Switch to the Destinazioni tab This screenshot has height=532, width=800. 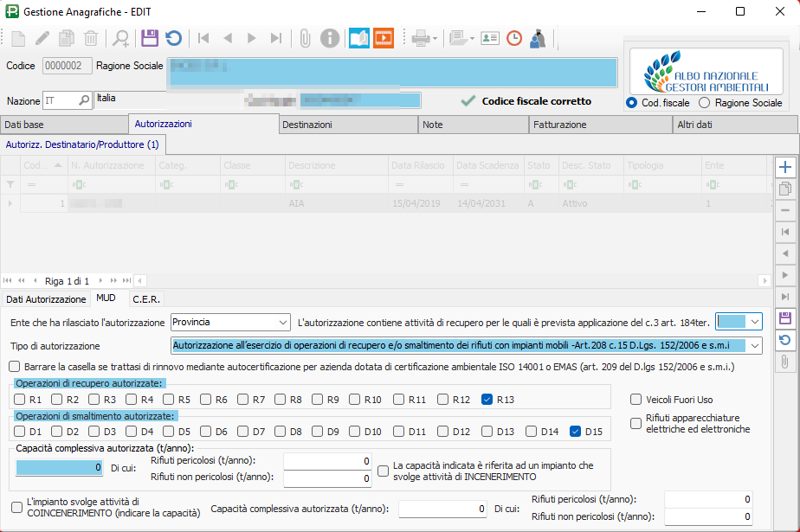[x=348, y=125]
